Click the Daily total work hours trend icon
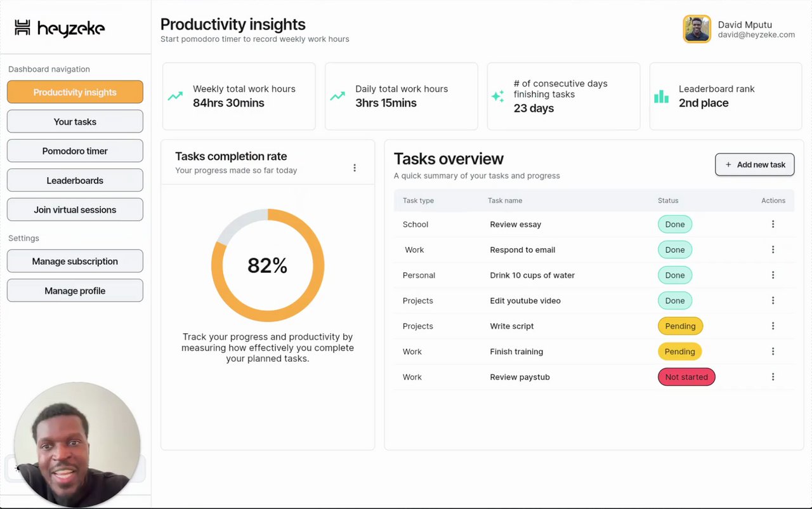The width and height of the screenshot is (812, 509). (337, 96)
